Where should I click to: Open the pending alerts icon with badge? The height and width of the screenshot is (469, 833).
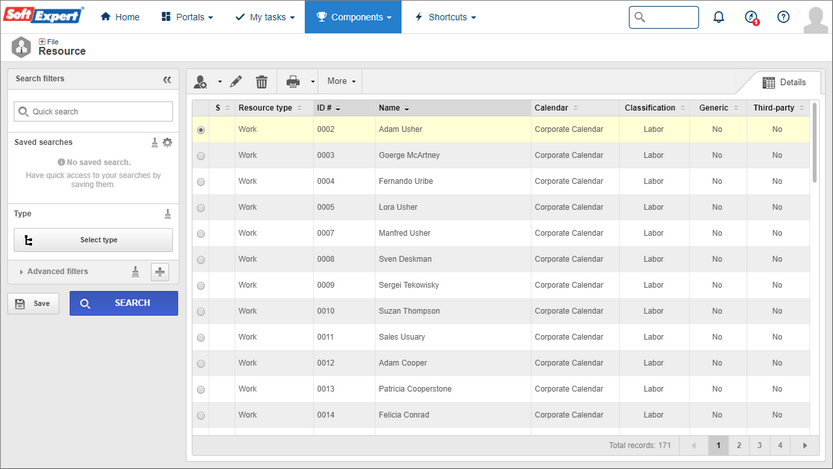[x=751, y=18]
